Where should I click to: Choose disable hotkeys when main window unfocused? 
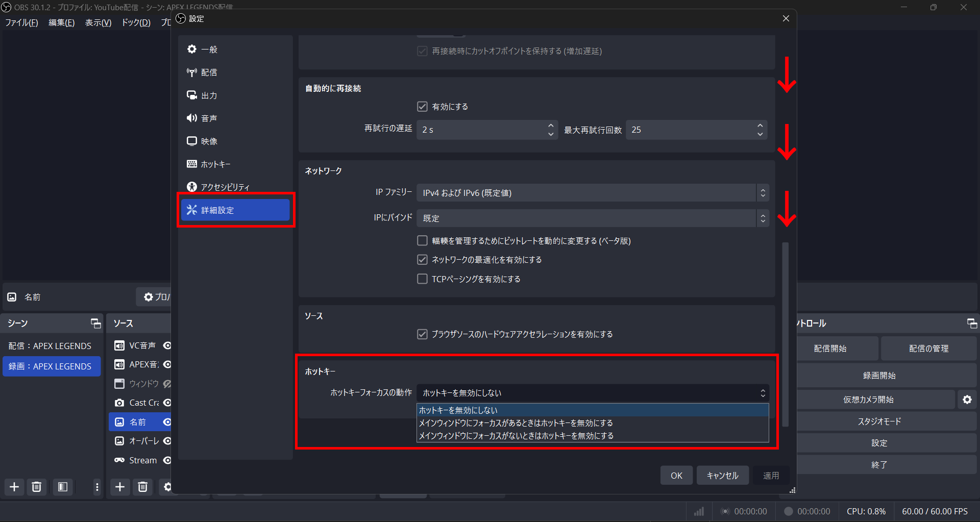593,436
